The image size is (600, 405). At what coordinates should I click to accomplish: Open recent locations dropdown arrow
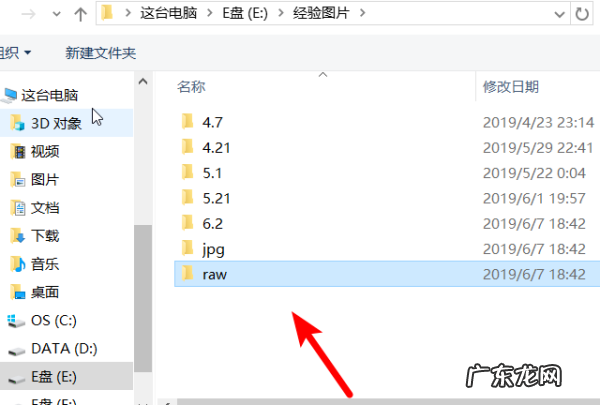(56, 14)
